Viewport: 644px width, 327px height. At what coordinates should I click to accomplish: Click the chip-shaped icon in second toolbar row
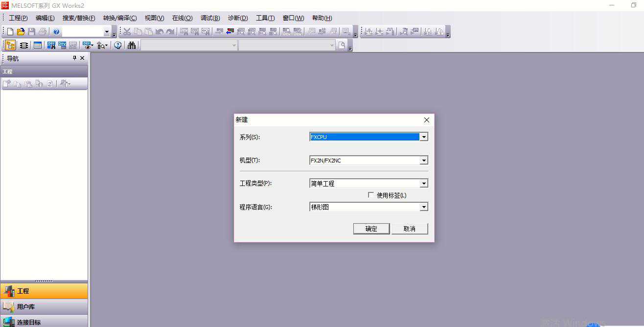[x=23, y=46]
